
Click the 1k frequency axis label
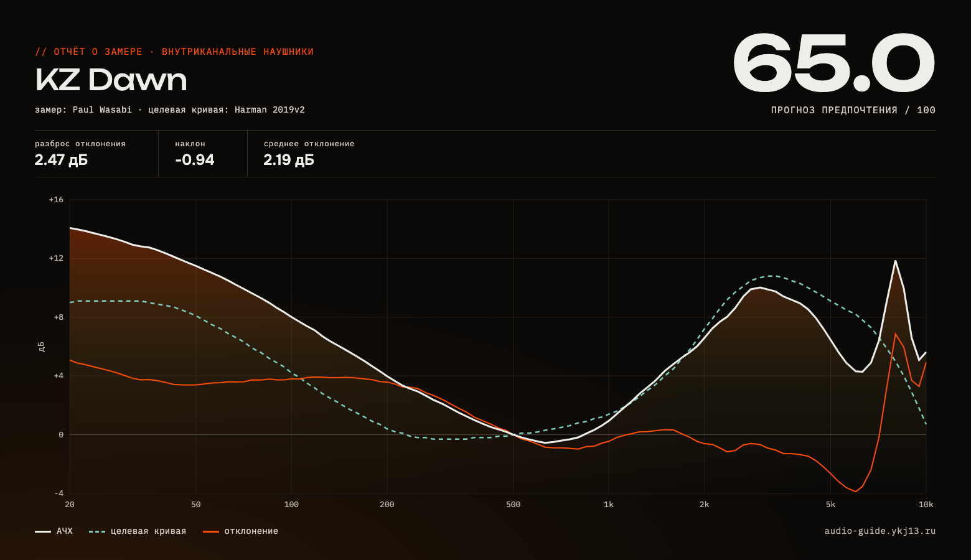(x=609, y=505)
